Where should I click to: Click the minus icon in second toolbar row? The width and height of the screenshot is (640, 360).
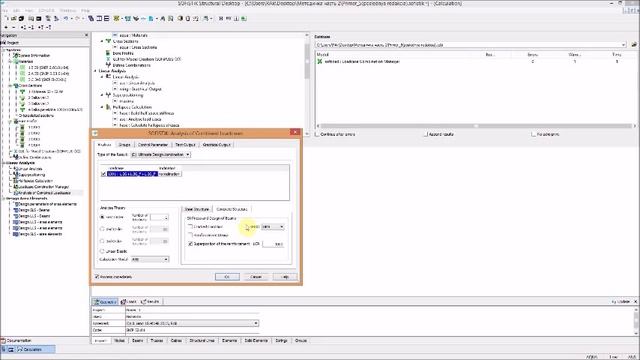[x=13, y=27]
